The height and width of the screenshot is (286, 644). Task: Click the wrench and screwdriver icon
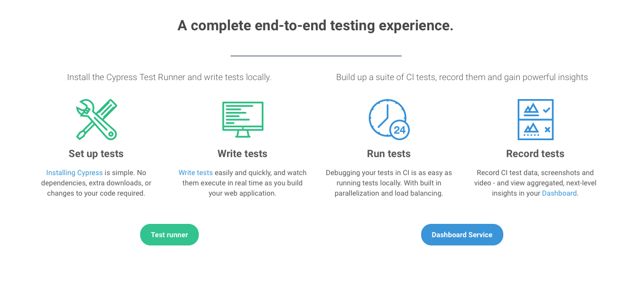click(x=96, y=120)
